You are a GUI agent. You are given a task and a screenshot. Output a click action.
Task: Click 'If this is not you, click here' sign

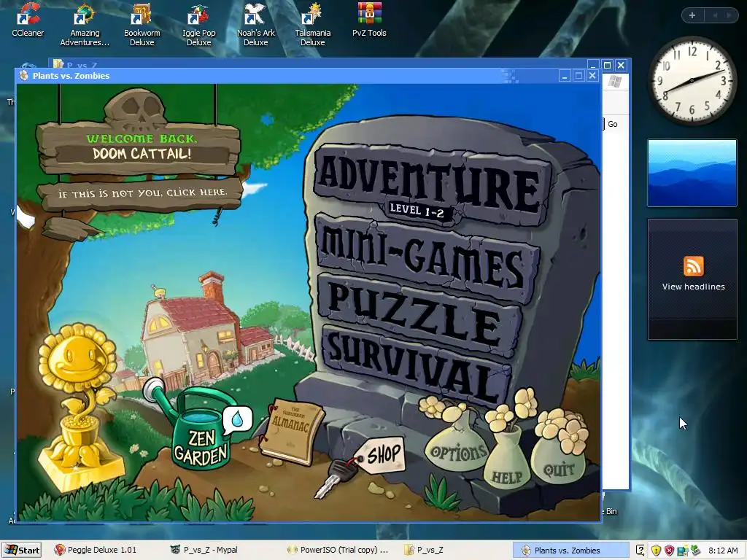(x=141, y=193)
